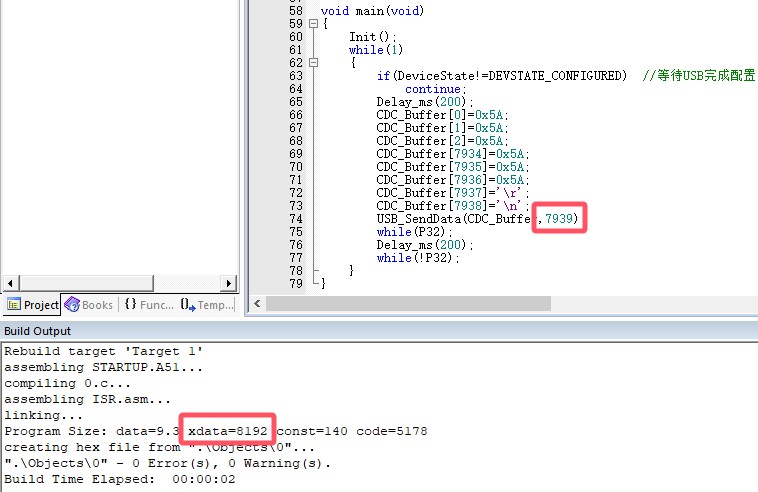The image size is (758, 492).
Task: Click the code editor left scroll arrow
Action: [257, 304]
